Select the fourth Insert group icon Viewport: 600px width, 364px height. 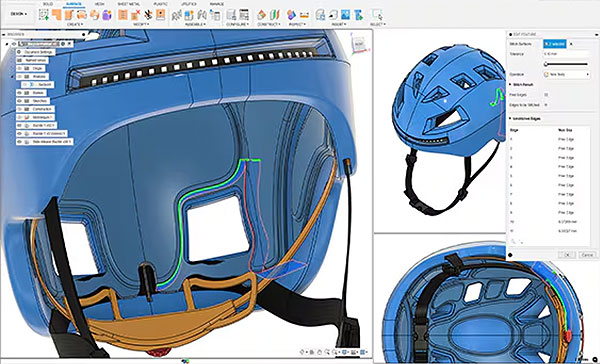358,15
